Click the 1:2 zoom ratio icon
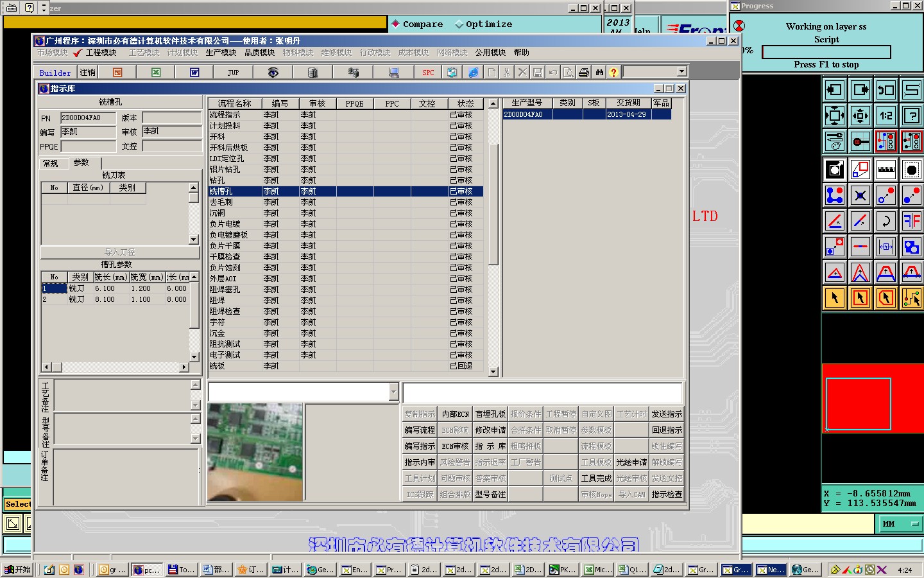The height and width of the screenshot is (578, 924). (x=886, y=116)
